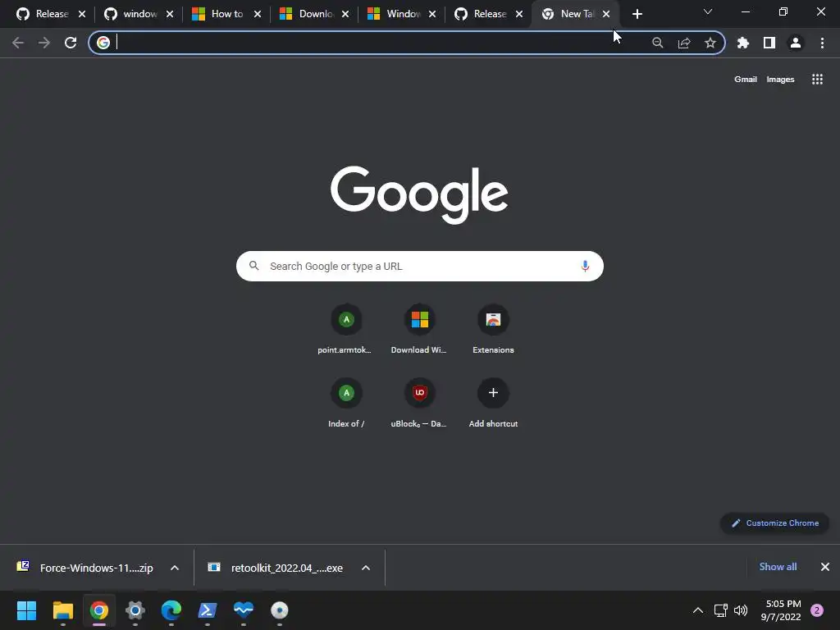Open File Explorer from taskbar
The width and height of the screenshot is (840, 630).
coord(62,610)
